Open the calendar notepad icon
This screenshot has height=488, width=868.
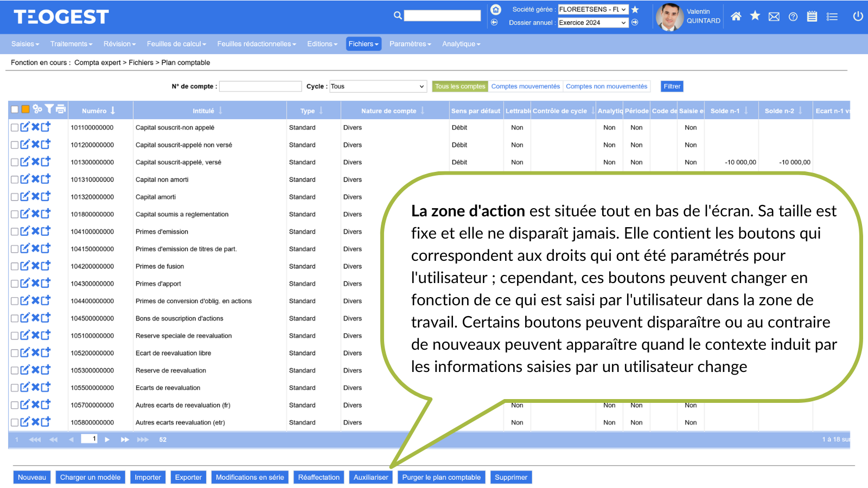812,16
